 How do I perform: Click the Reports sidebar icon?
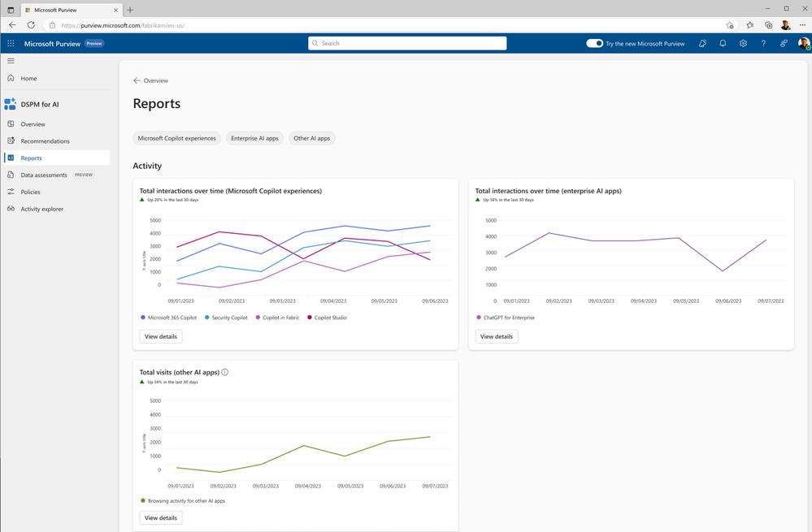tap(11, 158)
